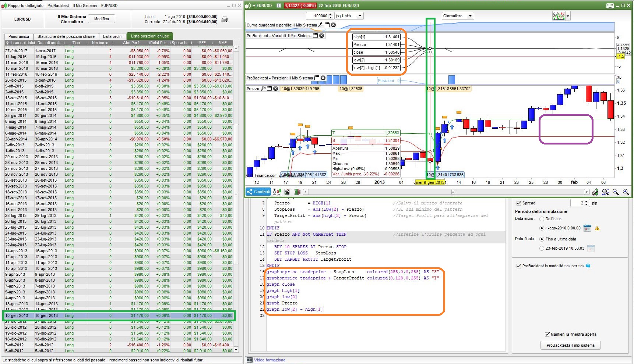Click the indicators icon with chart lines
Viewport: 634px width, 364px height.
[559, 16]
